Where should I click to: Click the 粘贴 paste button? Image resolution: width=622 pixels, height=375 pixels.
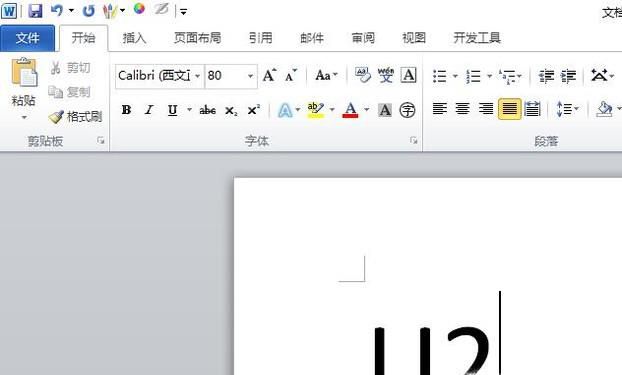(24, 82)
